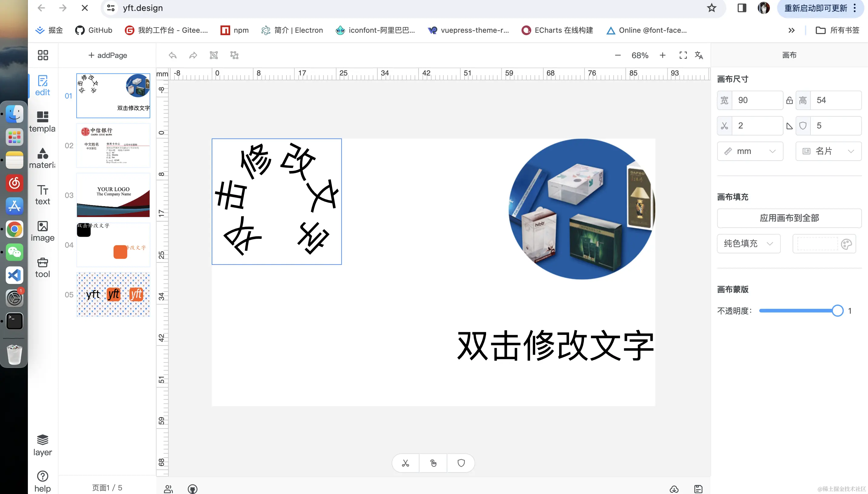Screen dimensions: 868x494
Task: Open the mm unit dropdown
Action: [750, 151]
